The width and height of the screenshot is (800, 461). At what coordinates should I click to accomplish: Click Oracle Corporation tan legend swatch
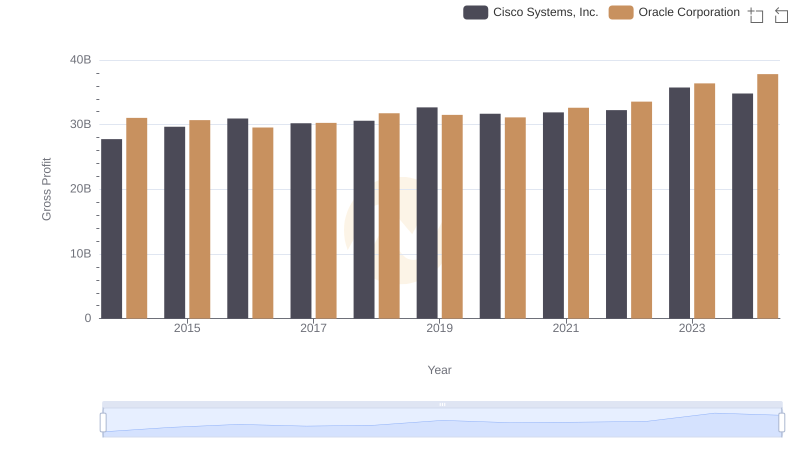pyautogui.click(x=621, y=12)
